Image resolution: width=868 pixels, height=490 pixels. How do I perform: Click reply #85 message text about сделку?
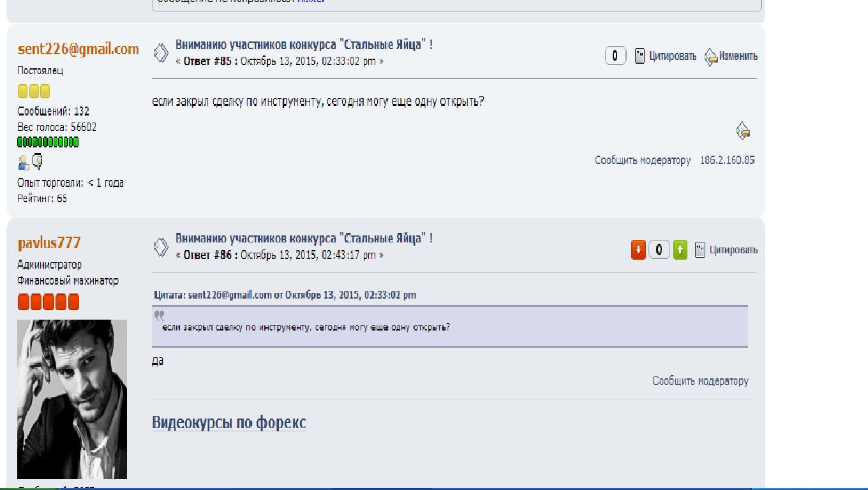pos(318,101)
